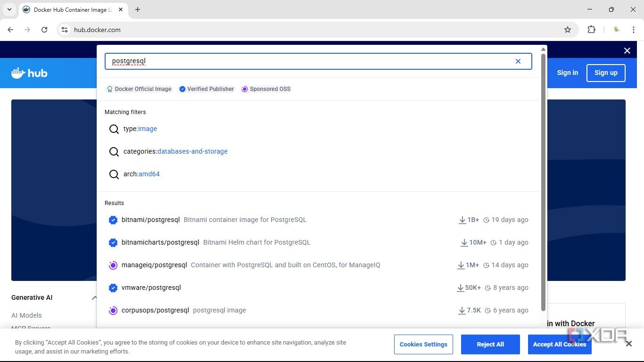Toggle the Docker Official Image filter chip
The width and height of the screenshot is (644, 362).
point(139,89)
